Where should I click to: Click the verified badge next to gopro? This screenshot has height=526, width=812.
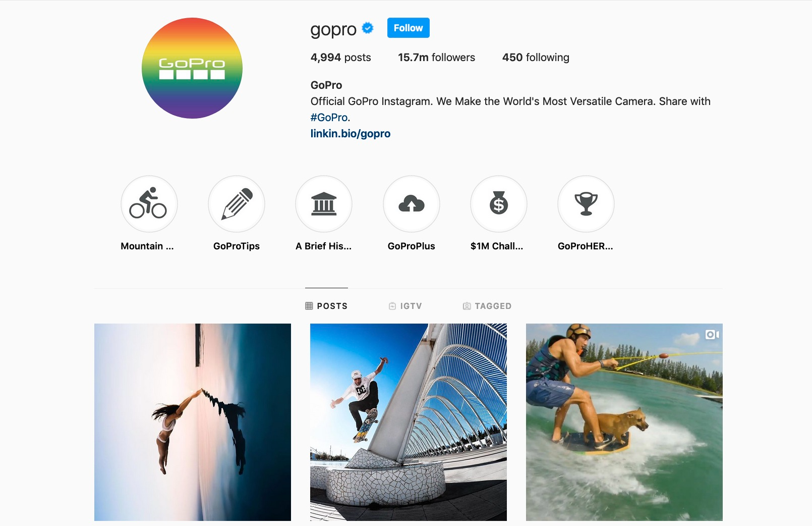[368, 28]
